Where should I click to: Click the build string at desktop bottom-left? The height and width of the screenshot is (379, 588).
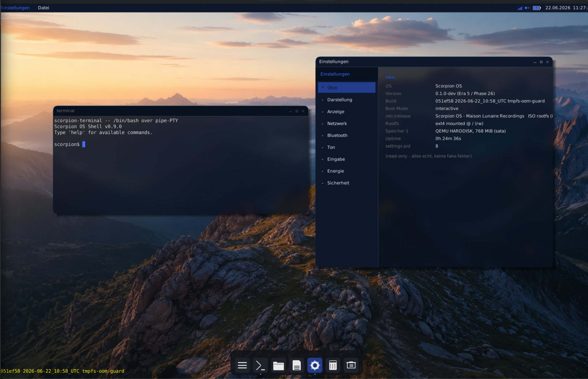point(62,371)
